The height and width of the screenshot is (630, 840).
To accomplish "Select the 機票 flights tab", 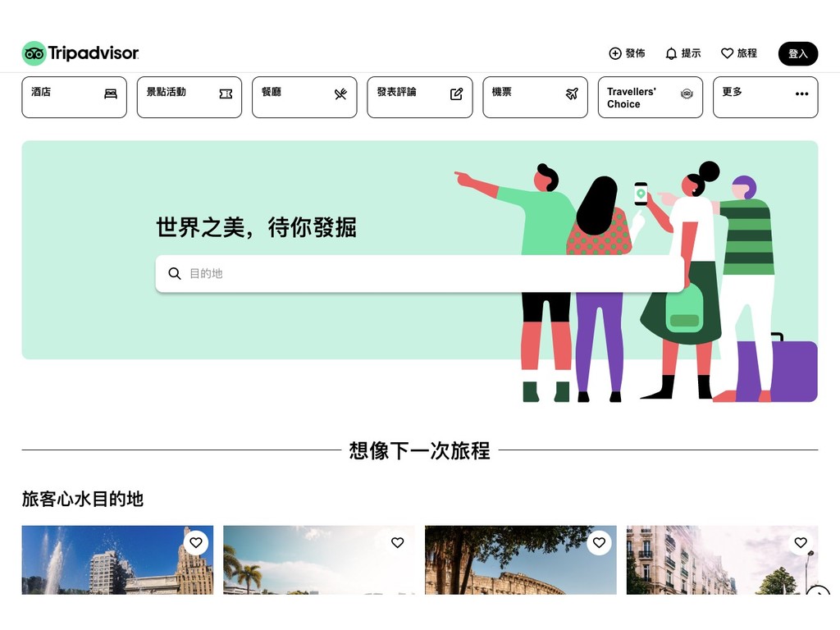I will click(x=535, y=97).
